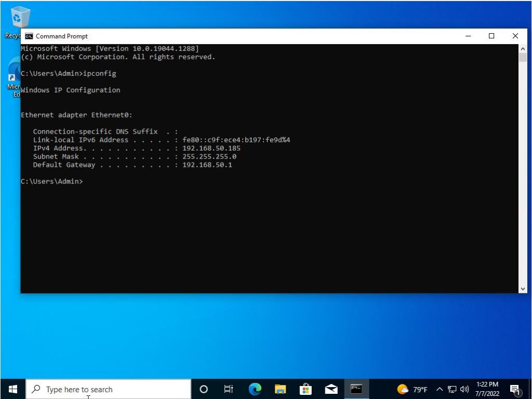Click the Microsoft Corporation copyright line
This screenshot has width=532, height=399.
pyautogui.click(x=118, y=57)
